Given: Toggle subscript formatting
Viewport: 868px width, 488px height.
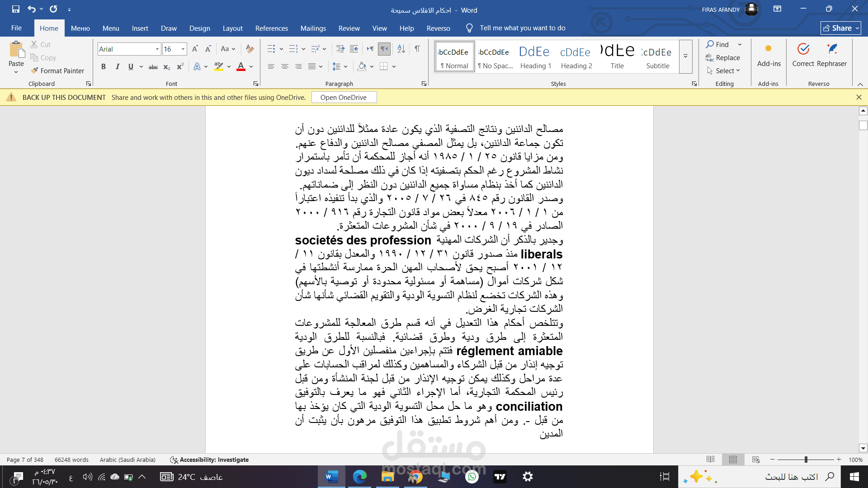Looking at the screenshot, I should pyautogui.click(x=167, y=66).
